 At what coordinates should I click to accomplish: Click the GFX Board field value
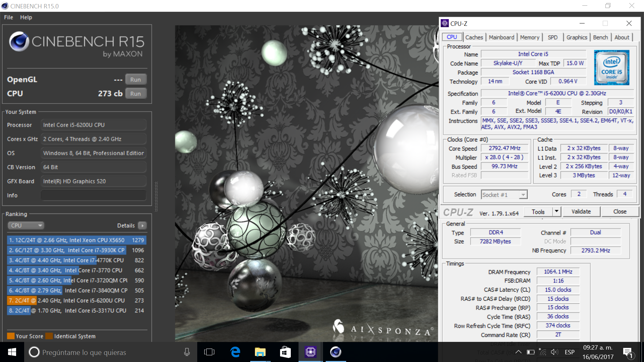click(x=93, y=181)
